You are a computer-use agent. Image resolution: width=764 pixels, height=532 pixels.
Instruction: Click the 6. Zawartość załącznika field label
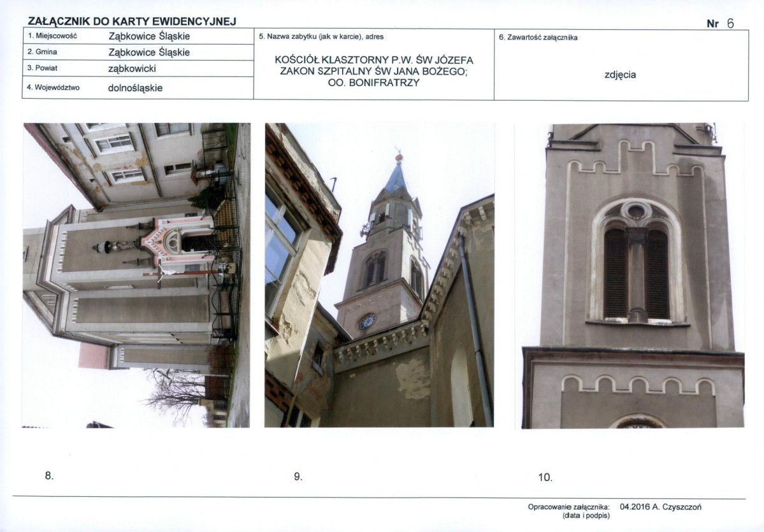pos(538,38)
